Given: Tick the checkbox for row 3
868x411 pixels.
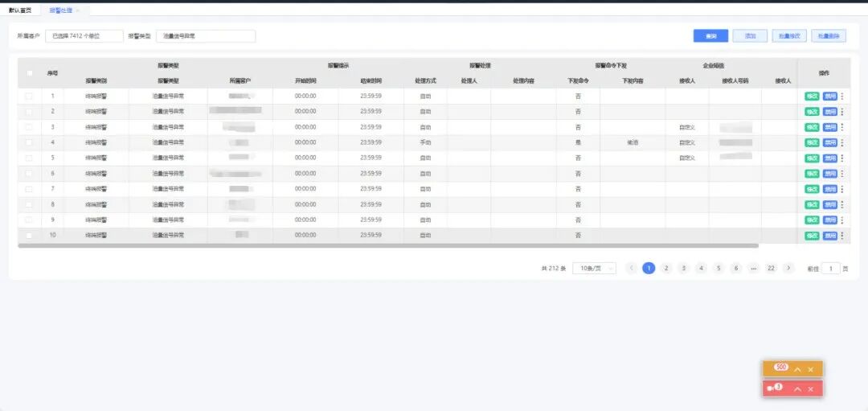Looking at the screenshot, I should [30, 127].
